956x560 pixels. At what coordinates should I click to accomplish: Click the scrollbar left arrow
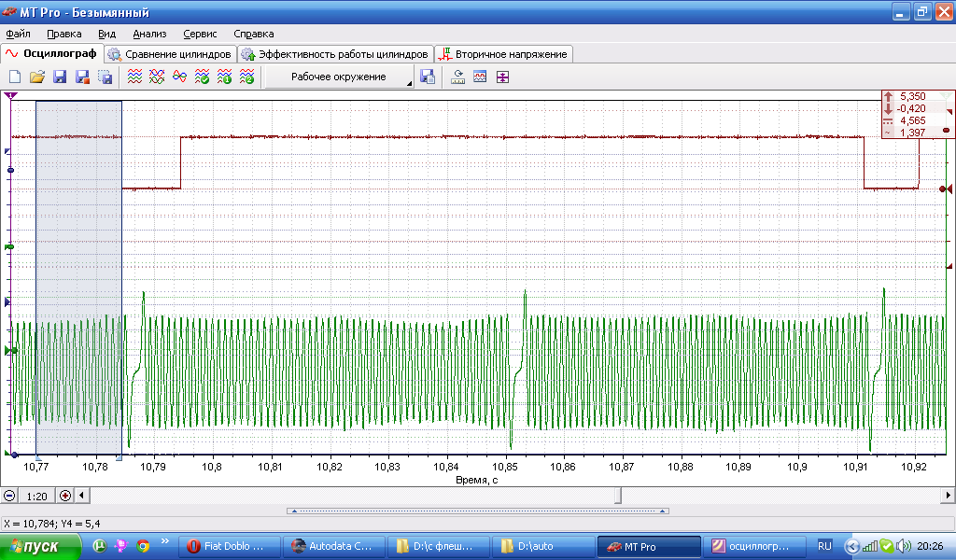pos(82,496)
